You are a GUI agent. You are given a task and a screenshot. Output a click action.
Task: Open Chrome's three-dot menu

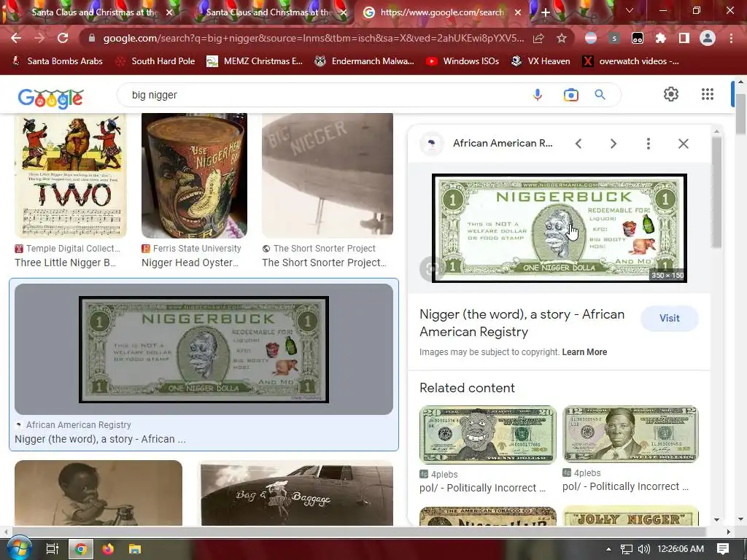[x=731, y=38]
